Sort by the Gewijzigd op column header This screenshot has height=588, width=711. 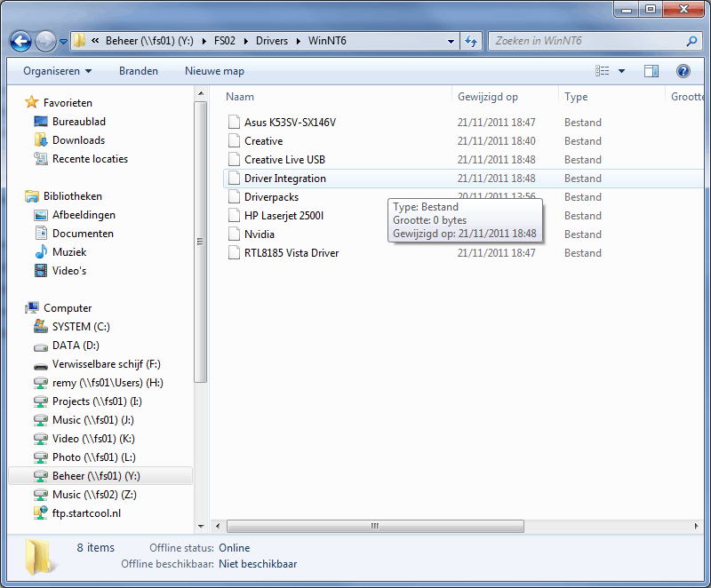tap(487, 97)
